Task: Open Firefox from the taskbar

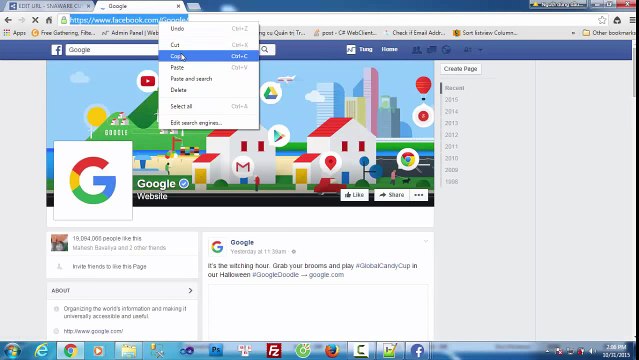Action: coord(332,351)
